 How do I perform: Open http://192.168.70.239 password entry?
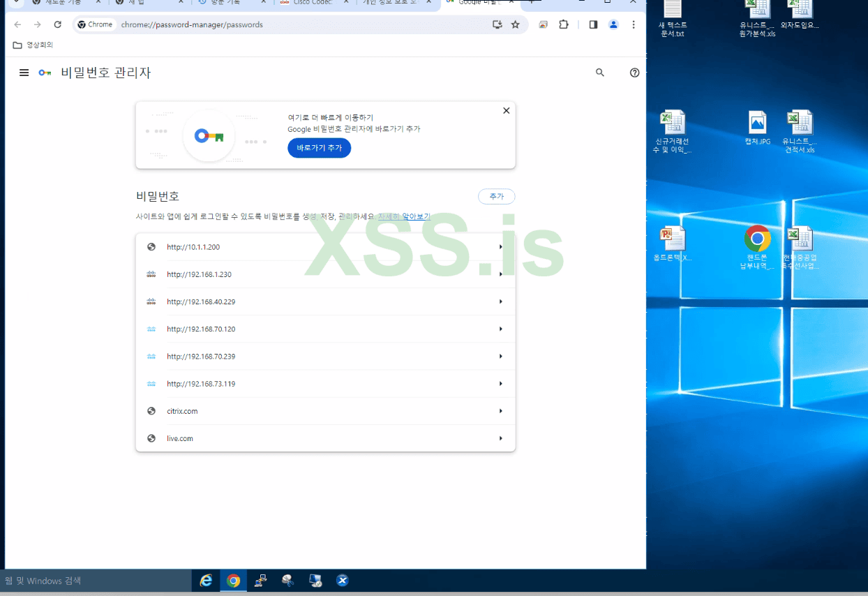[x=325, y=357]
